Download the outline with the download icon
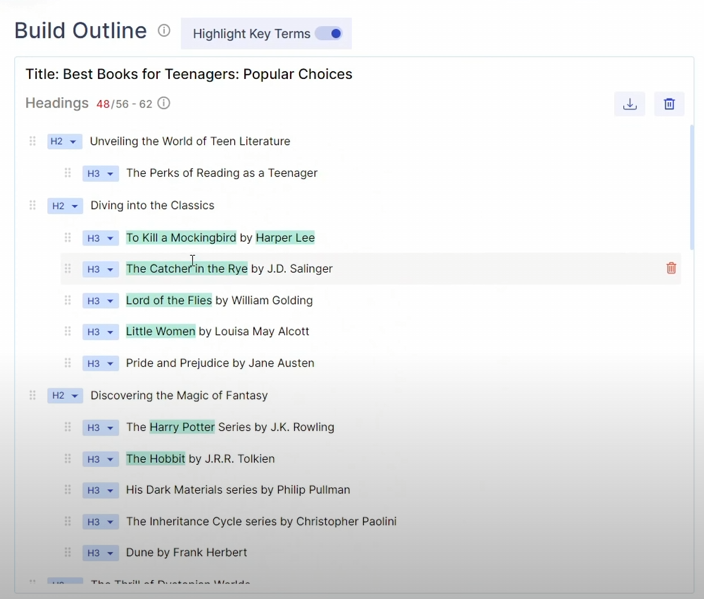This screenshot has height=599, width=704. pyautogui.click(x=629, y=104)
